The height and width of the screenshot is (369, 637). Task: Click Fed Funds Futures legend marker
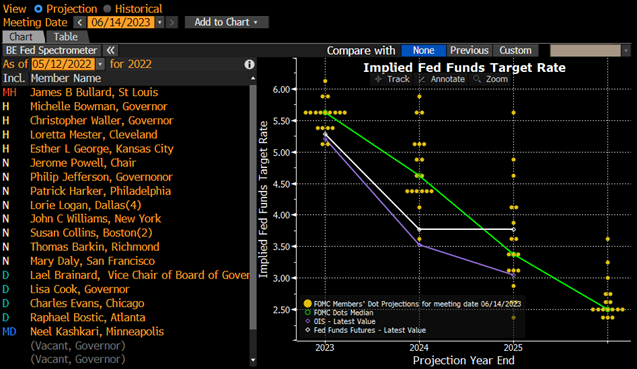click(308, 330)
